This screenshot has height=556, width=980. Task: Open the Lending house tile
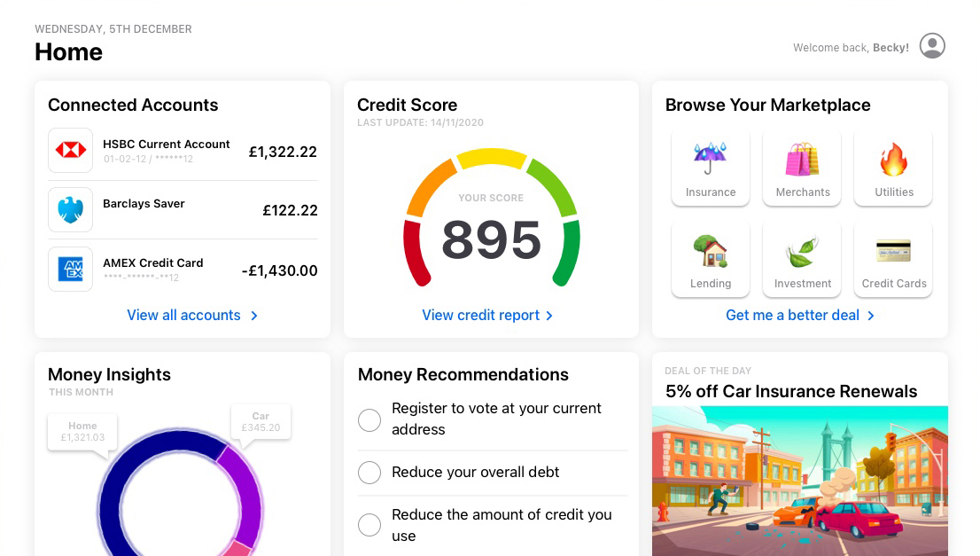[711, 260]
